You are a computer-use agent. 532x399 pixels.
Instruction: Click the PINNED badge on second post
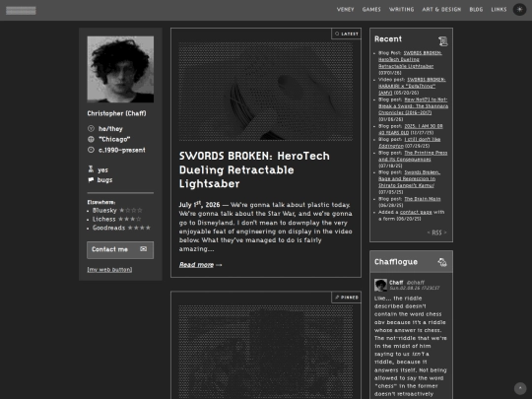(346, 298)
